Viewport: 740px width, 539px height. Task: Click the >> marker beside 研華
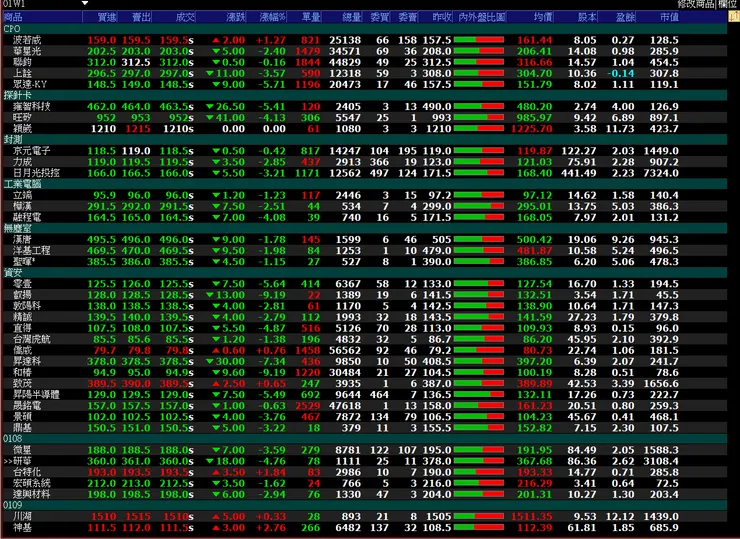click(x=8, y=461)
